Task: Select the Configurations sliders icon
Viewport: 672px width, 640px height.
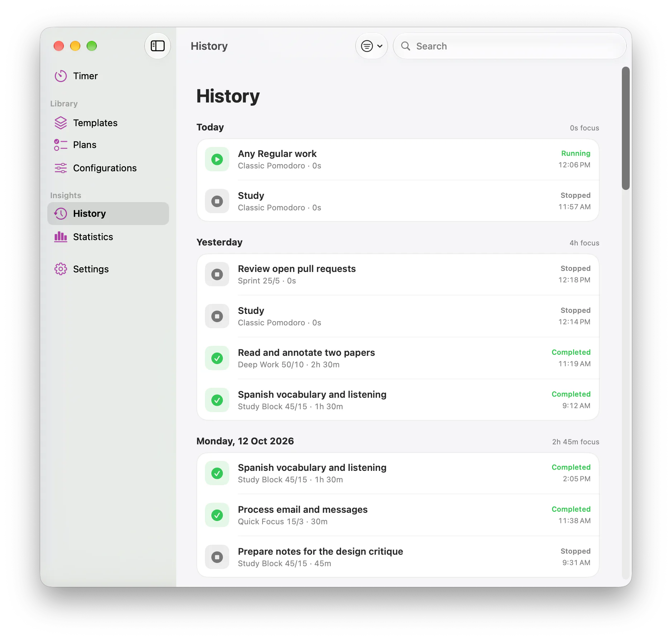Action: coord(61,168)
